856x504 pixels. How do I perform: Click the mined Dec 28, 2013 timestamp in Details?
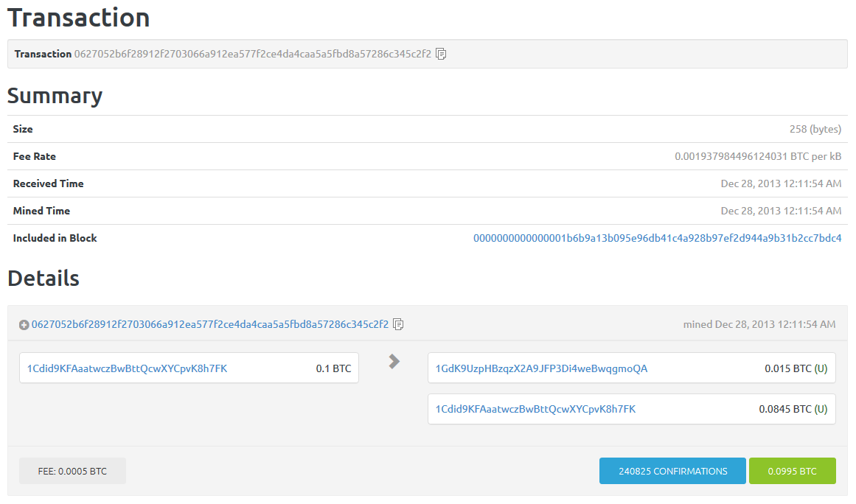759,324
